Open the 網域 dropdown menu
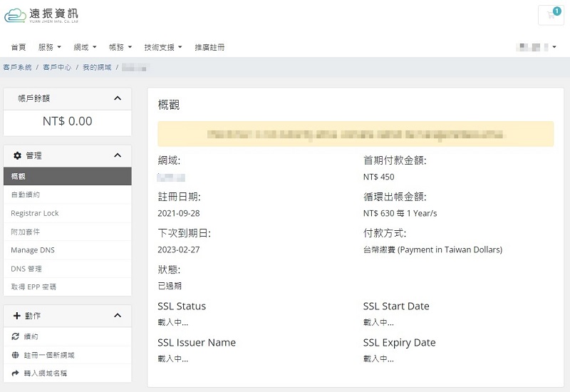This screenshot has height=392, width=570. (85, 47)
